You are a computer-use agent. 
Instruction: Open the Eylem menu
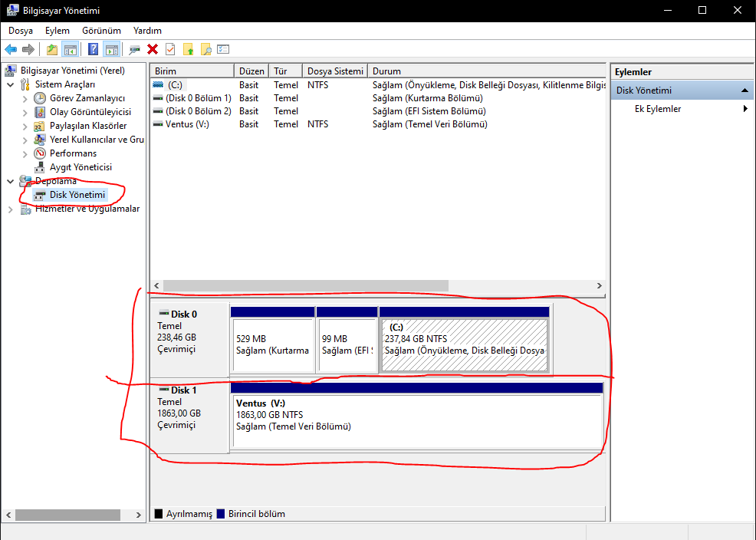coord(58,31)
